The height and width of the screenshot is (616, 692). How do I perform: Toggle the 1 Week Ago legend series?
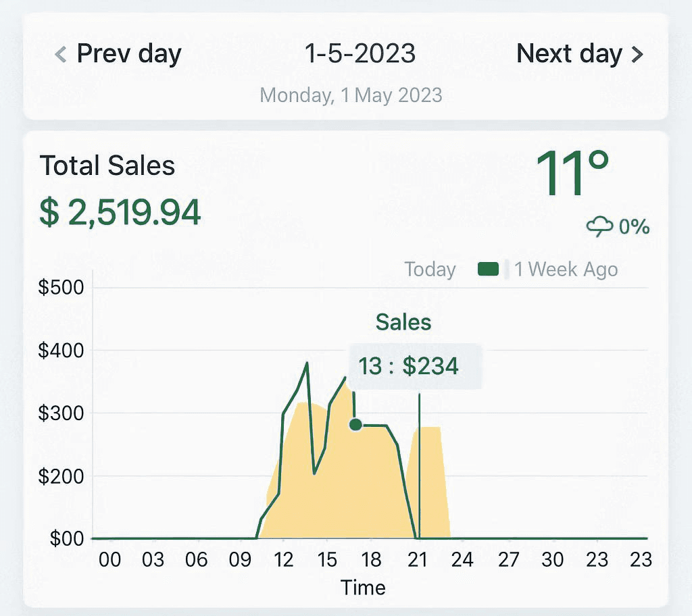point(566,269)
